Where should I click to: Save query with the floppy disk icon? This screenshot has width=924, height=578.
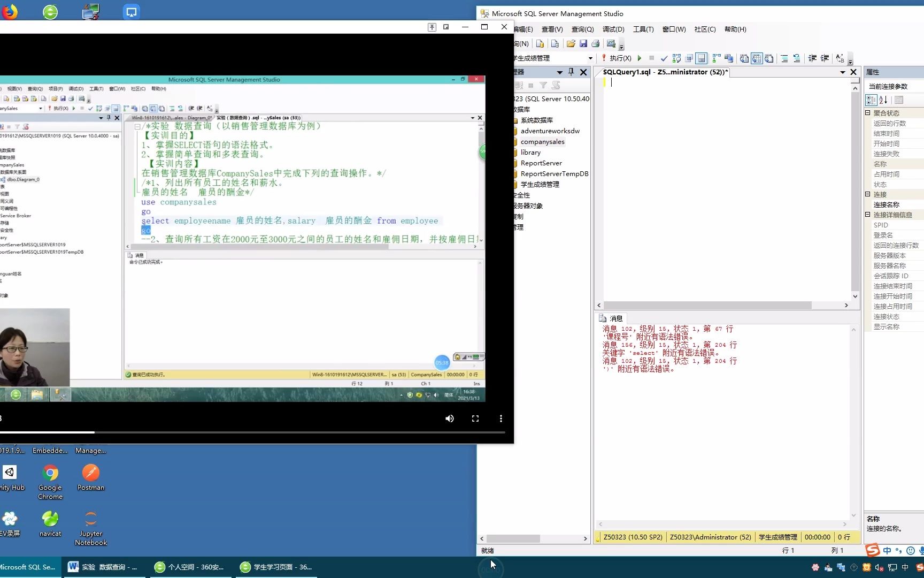click(x=583, y=44)
